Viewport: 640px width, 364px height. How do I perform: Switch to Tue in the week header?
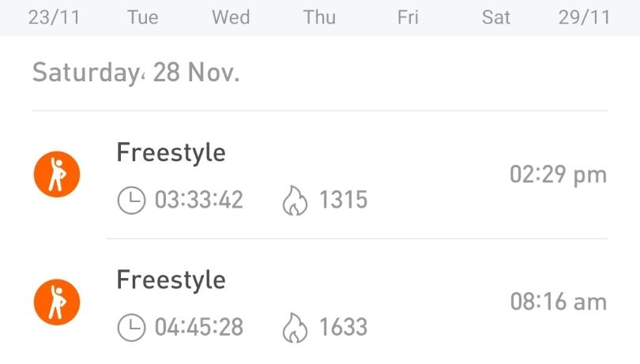[x=143, y=17]
